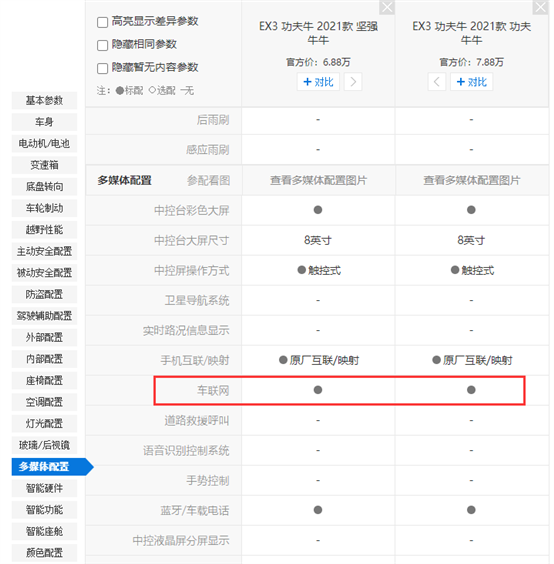Screen dimensions: 554x564
Task: Move 坚强牛牛 column right with arrow
Action: point(353,82)
